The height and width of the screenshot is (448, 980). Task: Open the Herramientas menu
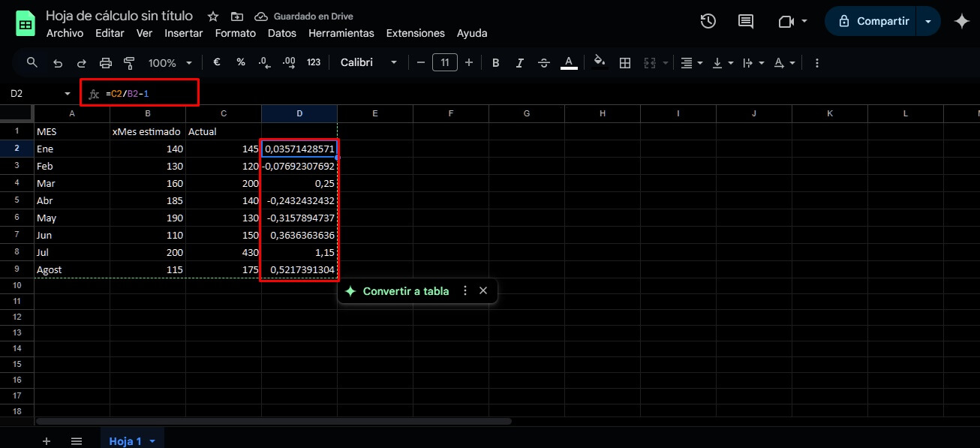click(x=341, y=33)
